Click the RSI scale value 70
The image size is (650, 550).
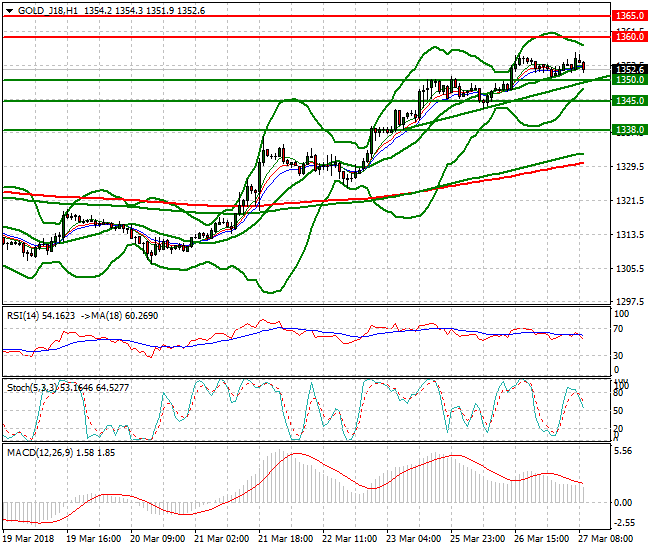[x=618, y=329]
